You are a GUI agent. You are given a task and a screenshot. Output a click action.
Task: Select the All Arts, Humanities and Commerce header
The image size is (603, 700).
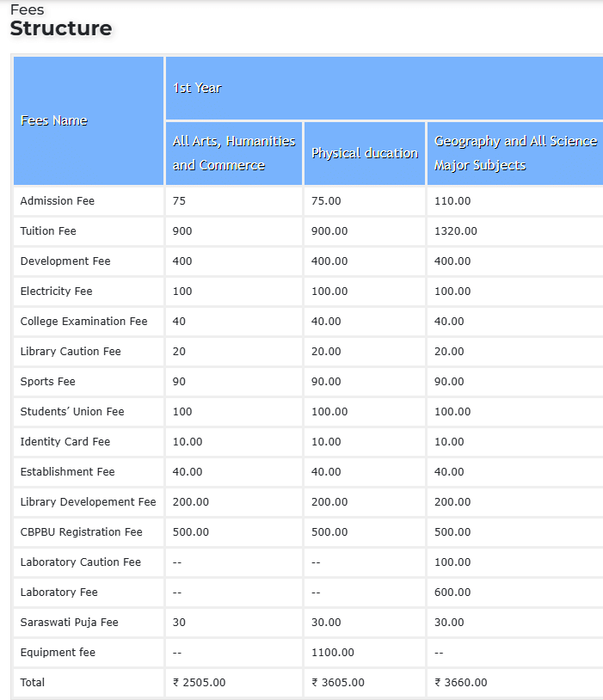233,153
